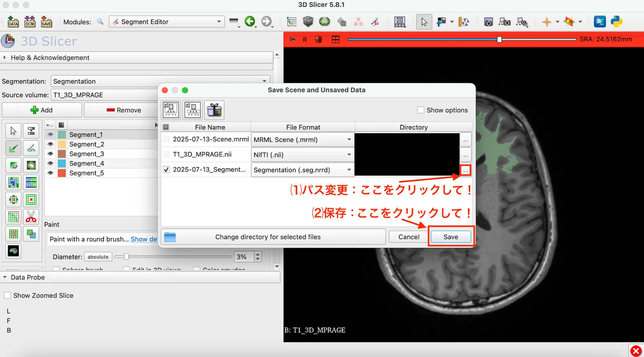The width and height of the screenshot is (644, 357).
Task: Click the DCM DICOM import icon
Action: click(x=30, y=22)
